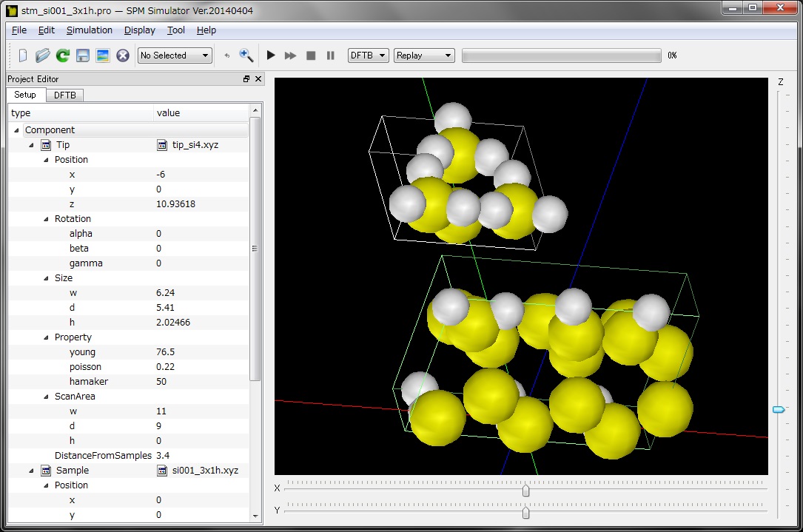Click the zoom magnifier icon
The width and height of the screenshot is (803, 532).
[246, 55]
